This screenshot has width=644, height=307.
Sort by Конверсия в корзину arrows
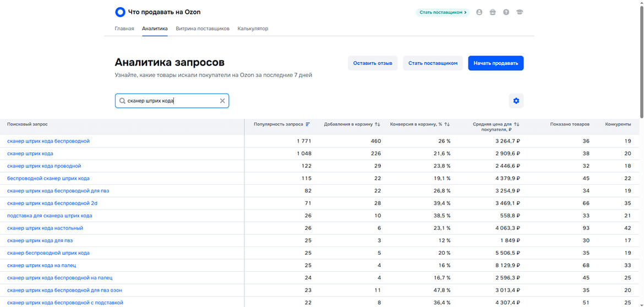(447, 124)
